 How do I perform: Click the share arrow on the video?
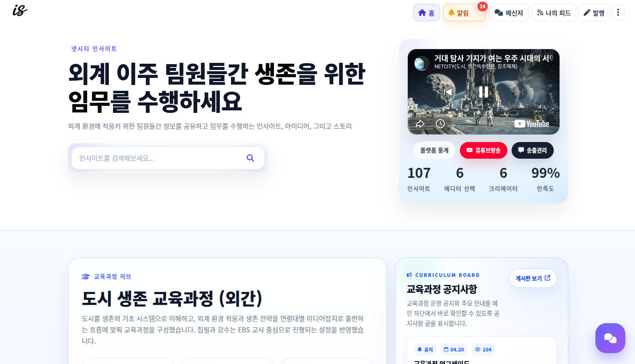(x=420, y=124)
